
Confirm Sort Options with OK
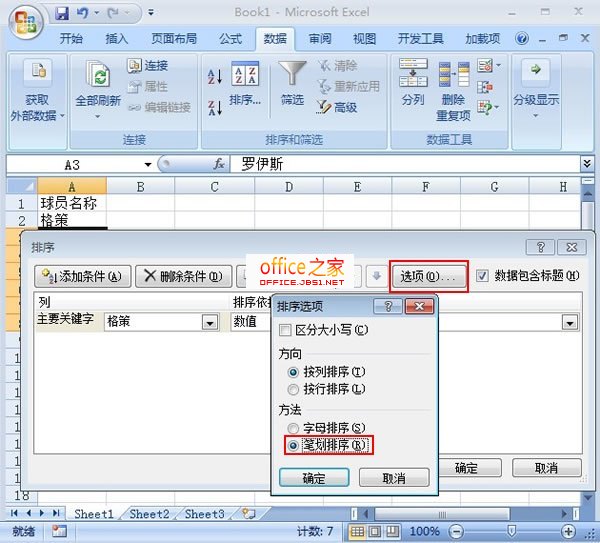click(x=314, y=478)
